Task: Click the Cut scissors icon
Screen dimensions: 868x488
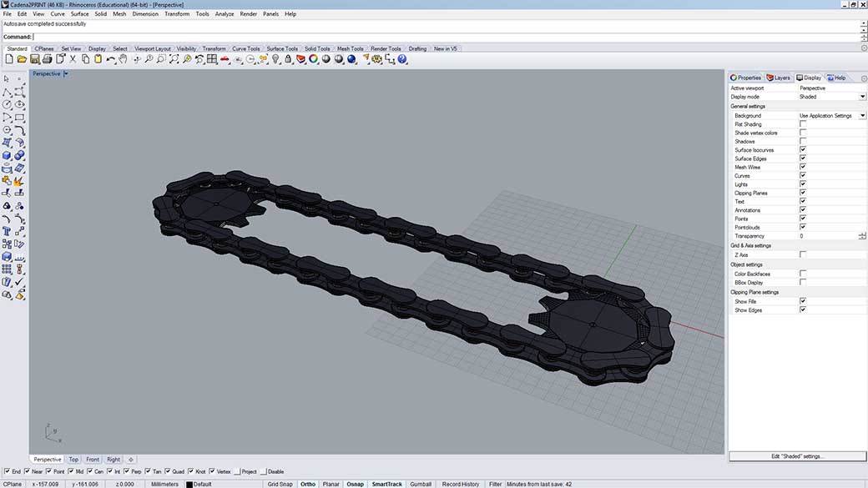Action: 73,59
